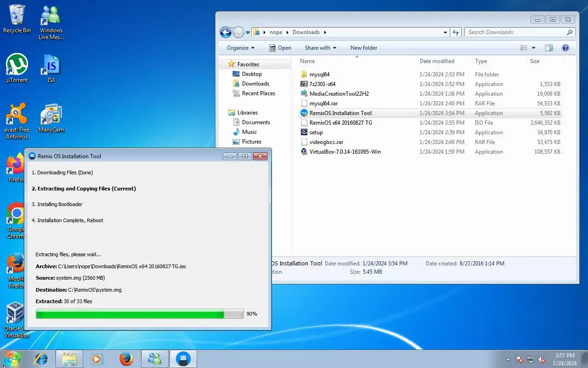Click the Explorer Forward navigation button
The width and height of the screenshot is (588, 368).
tap(238, 32)
